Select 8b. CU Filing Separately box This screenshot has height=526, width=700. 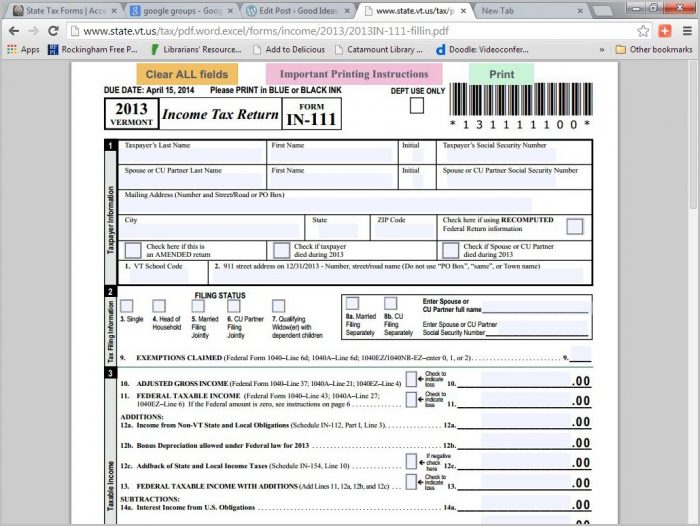click(x=391, y=303)
